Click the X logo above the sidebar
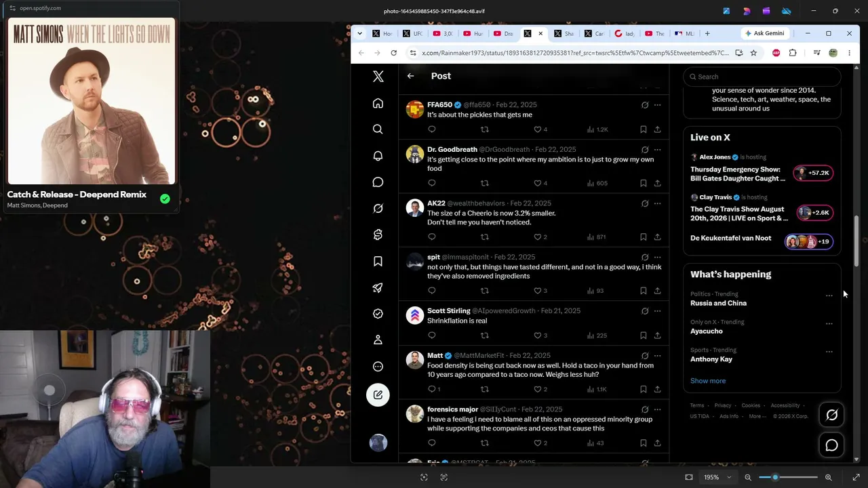 click(x=378, y=77)
